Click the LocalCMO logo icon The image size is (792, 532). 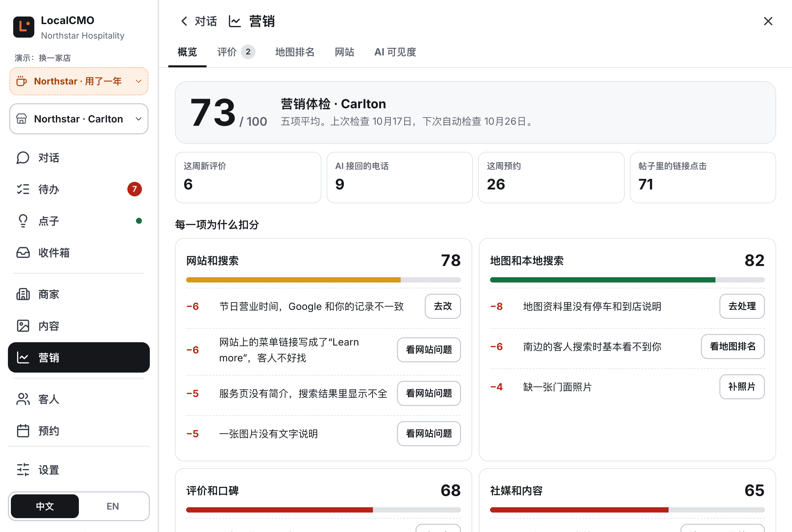[x=24, y=27]
